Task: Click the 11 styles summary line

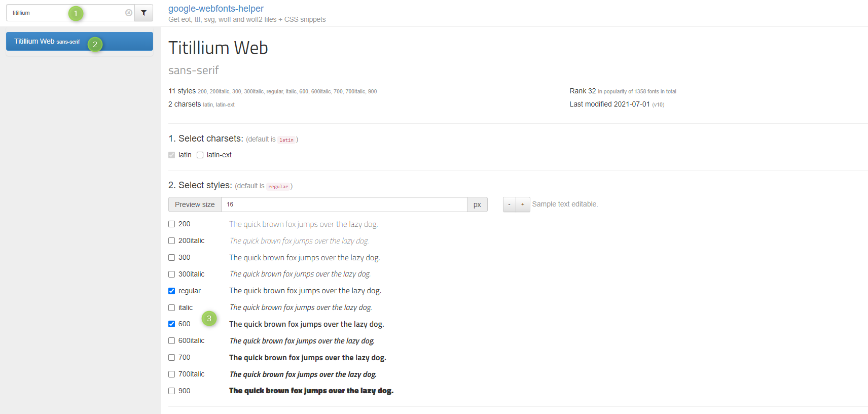Action: (272, 91)
